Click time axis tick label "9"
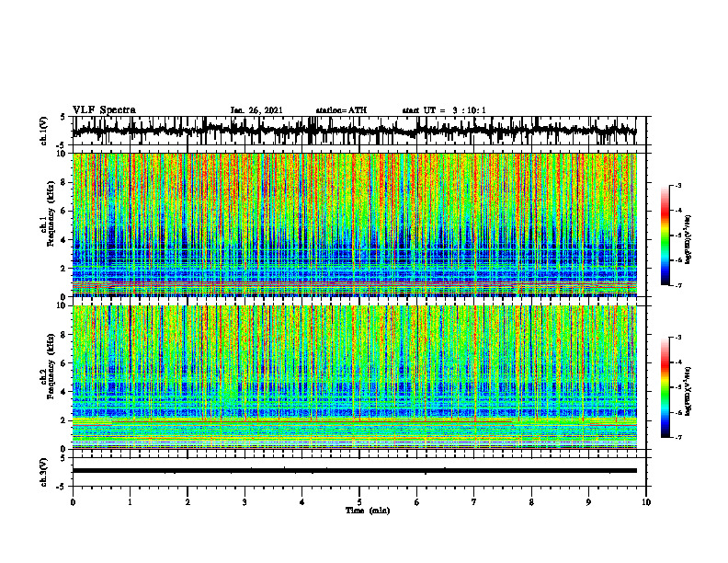Viewport: 728px width, 563px height. point(588,502)
